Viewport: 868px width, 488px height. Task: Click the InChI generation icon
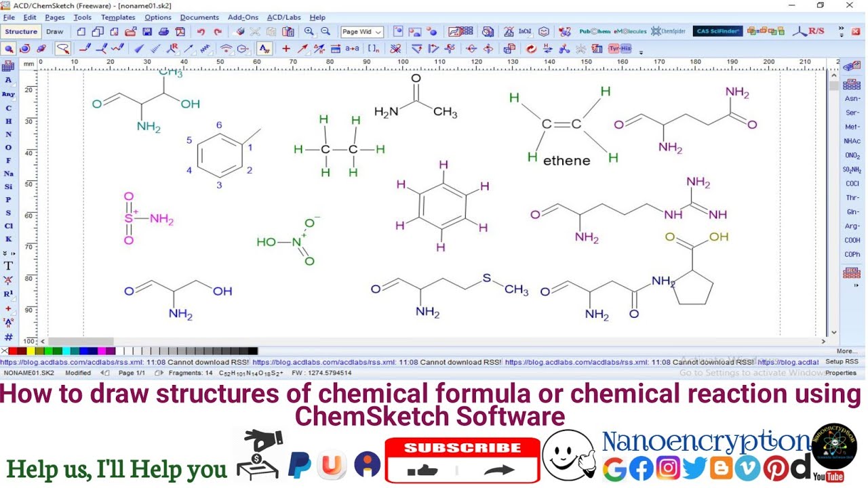[x=525, y=32]
